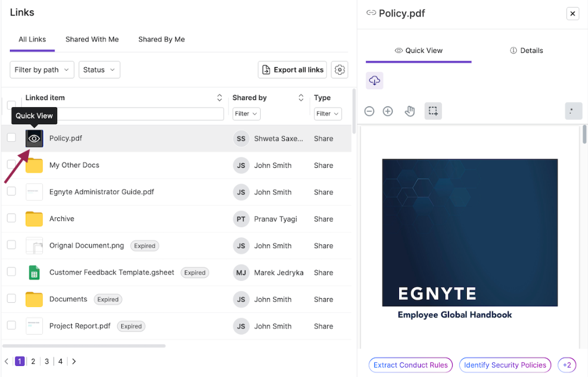Click the Orignal Document.png file icon
The image size is (588, 377).
pyautogui.click(x=34, y=246)
